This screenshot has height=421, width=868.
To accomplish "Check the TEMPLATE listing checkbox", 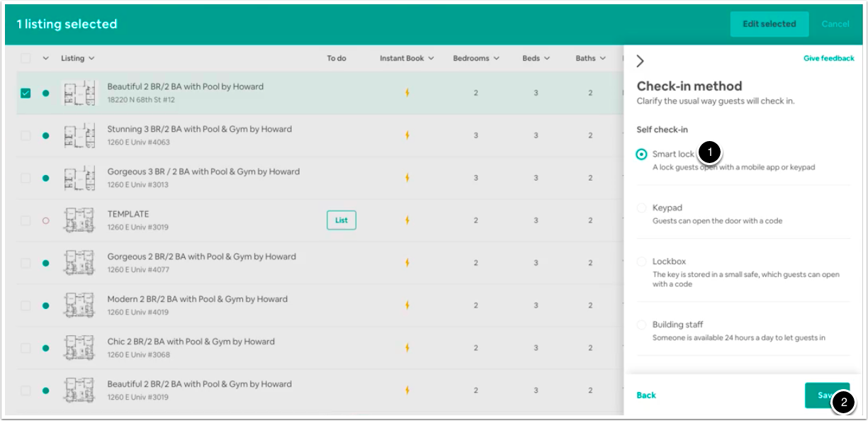I will pyautogui.click(x=26, y=220).
